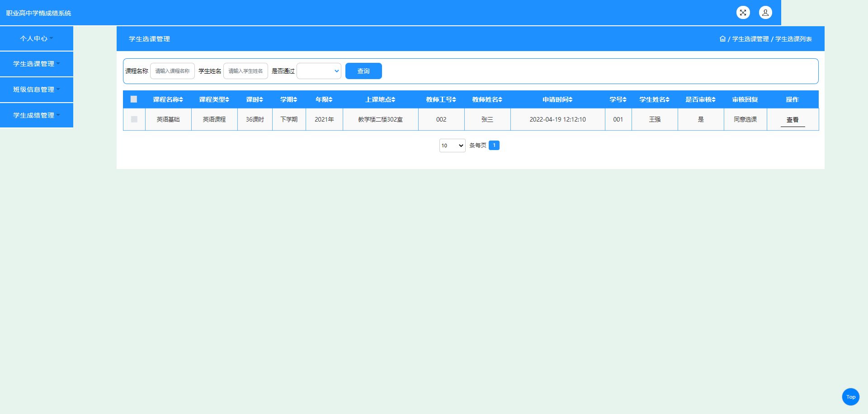Click the 张三 teacher name cell
Viewport: 868px width, 414px height.
(487, 119)
